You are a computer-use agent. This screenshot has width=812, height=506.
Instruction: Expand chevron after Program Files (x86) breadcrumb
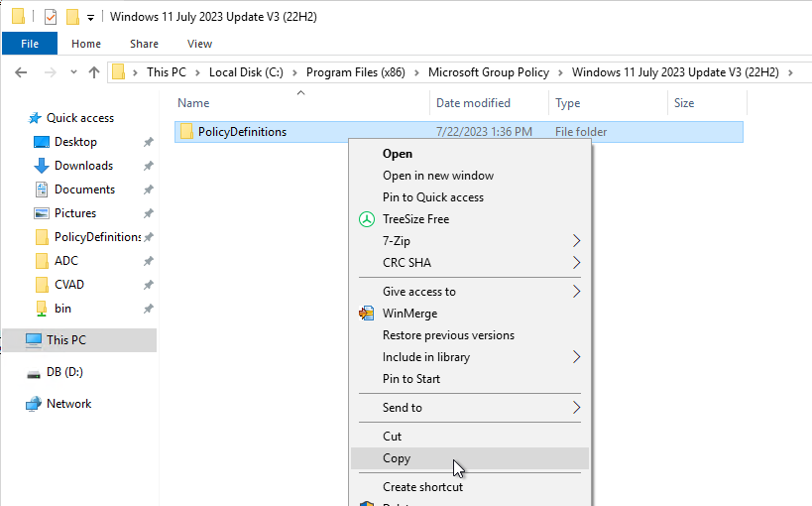pyautogui.click(x=416, y=72)
